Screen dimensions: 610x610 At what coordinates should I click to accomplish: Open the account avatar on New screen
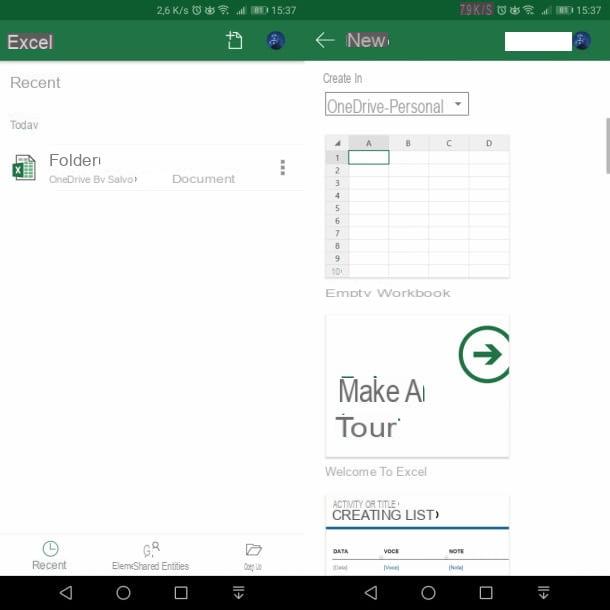582,40
